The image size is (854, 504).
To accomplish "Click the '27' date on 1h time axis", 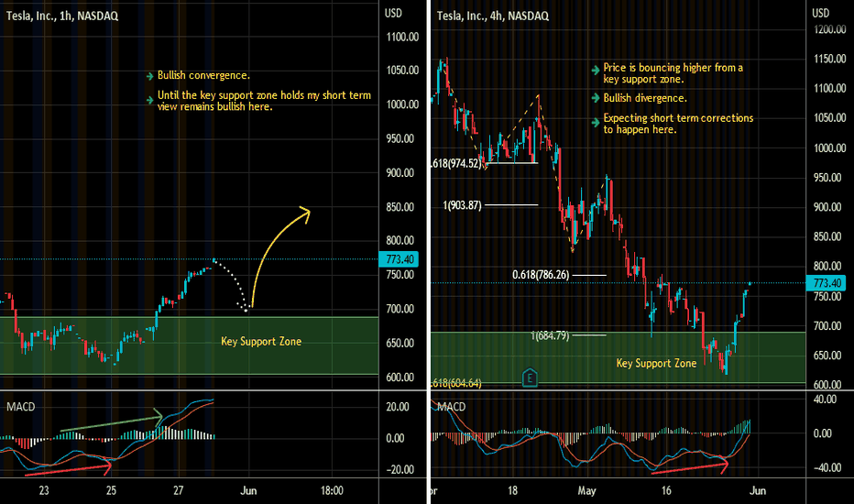I will (x=178, y=490).
